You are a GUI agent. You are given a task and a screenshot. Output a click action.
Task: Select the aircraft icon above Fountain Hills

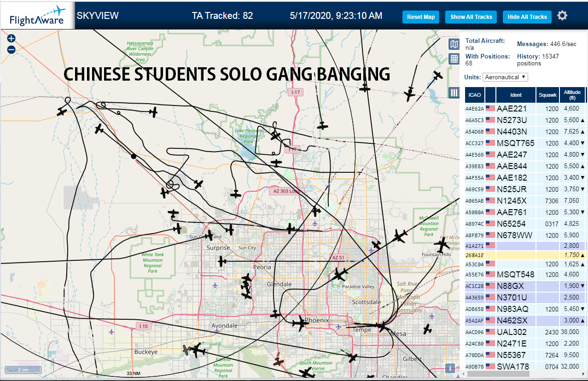click(442, 245)
